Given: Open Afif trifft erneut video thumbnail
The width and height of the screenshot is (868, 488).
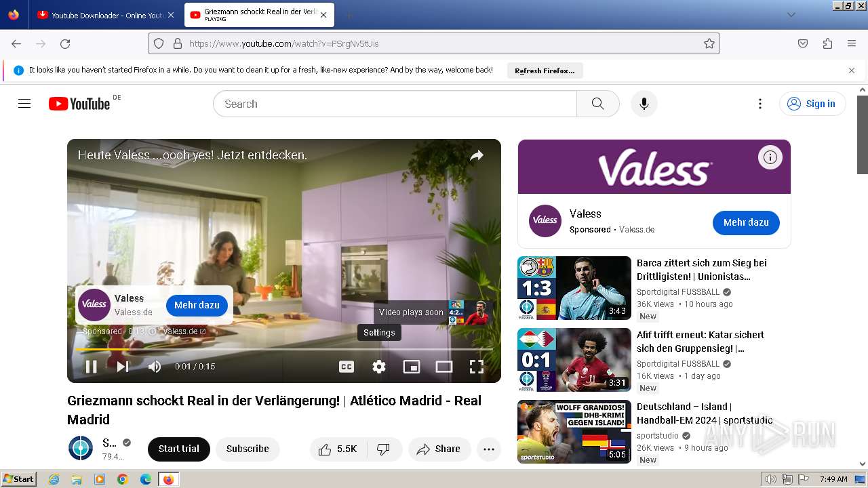Looking at the screenshot, I should (574, 360).
